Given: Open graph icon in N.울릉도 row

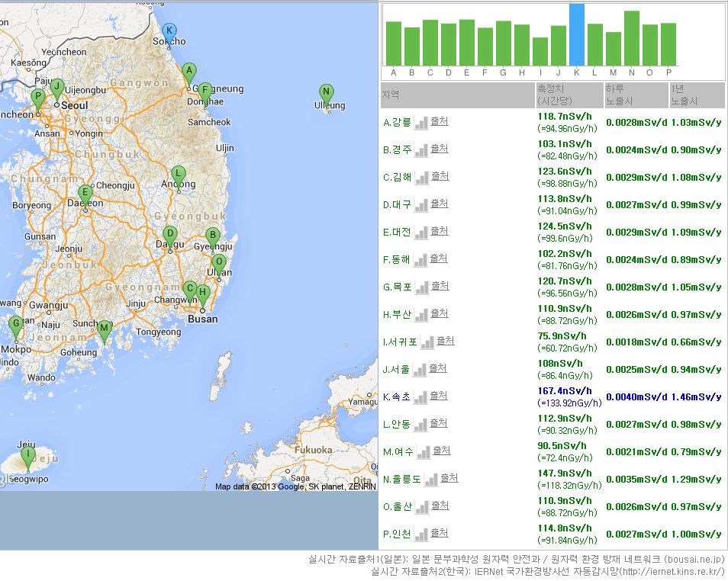Looking at the screenshot, I should click(x=431, y=480).
